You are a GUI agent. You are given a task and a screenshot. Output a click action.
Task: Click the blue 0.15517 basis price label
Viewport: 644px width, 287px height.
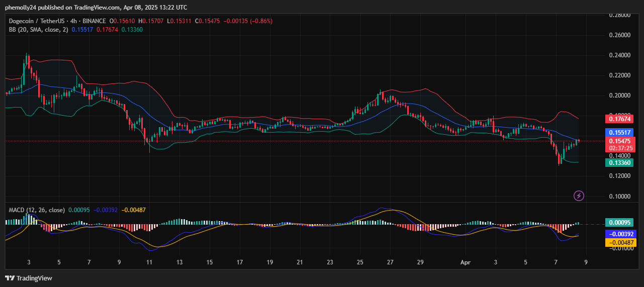pos(618,132)
